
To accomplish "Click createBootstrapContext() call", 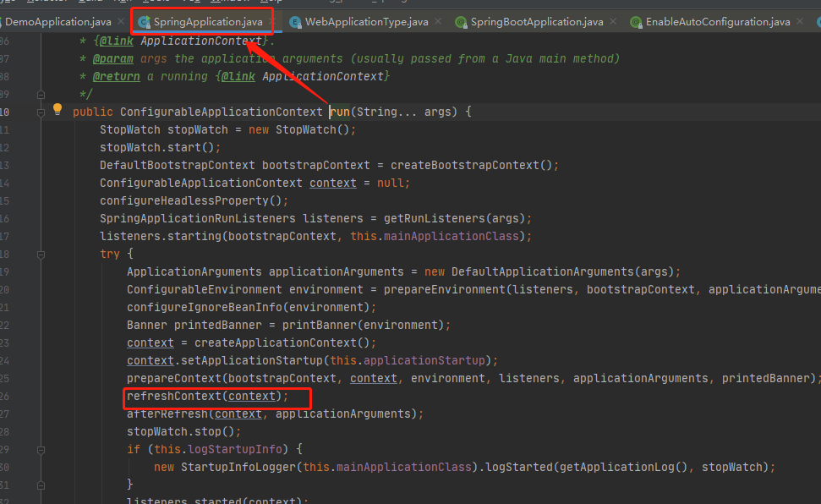I will pos(471,166).
